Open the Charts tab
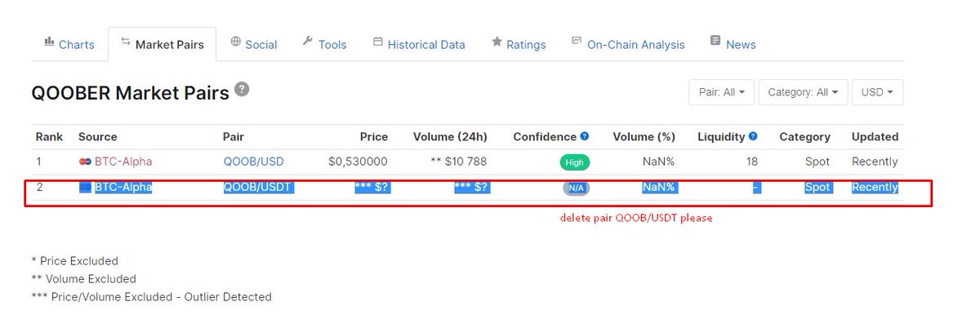 (x=69, y=44)
